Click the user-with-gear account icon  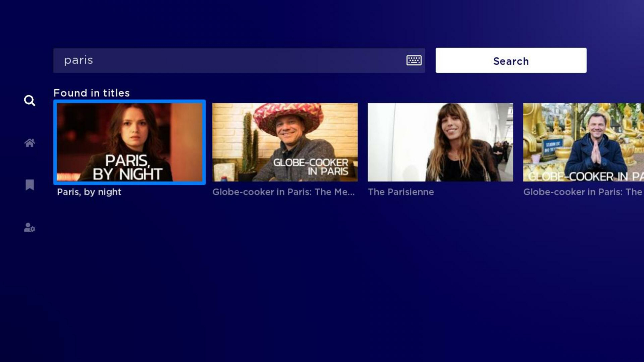click(x=29, y=227)
